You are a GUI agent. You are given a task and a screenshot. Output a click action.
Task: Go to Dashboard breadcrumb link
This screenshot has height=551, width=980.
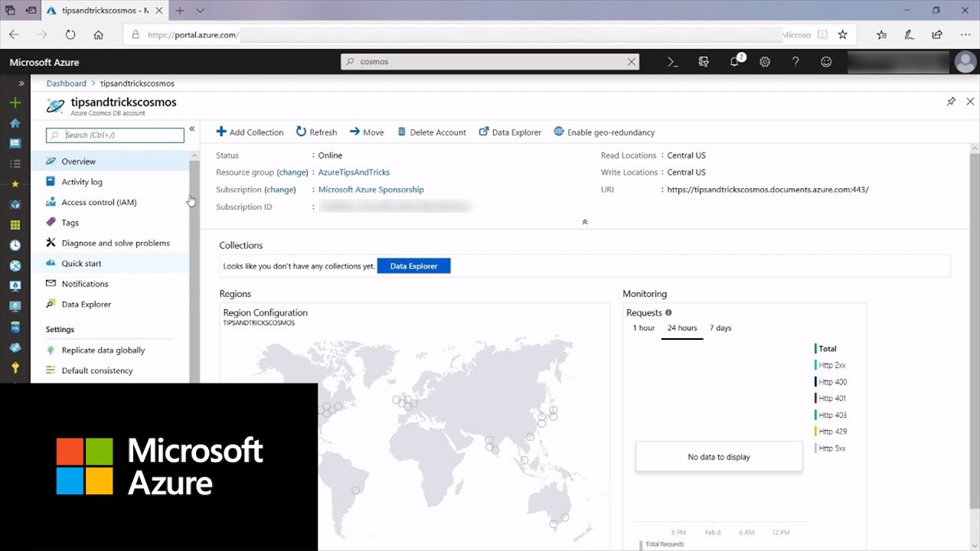pos(66,83)
